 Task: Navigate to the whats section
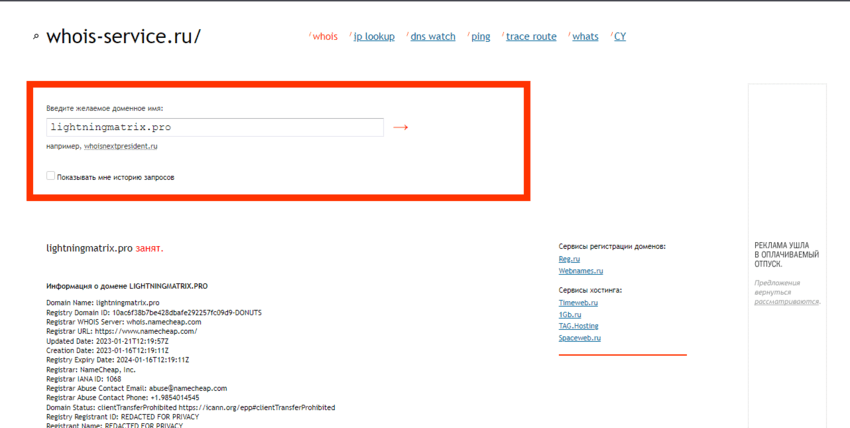[x=585, y=36]
